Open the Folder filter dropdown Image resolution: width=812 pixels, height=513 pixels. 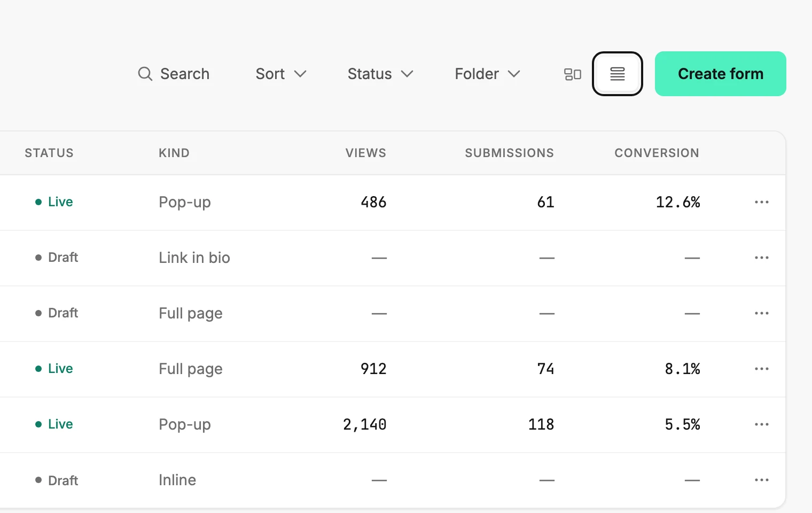(x=487, y=74)
